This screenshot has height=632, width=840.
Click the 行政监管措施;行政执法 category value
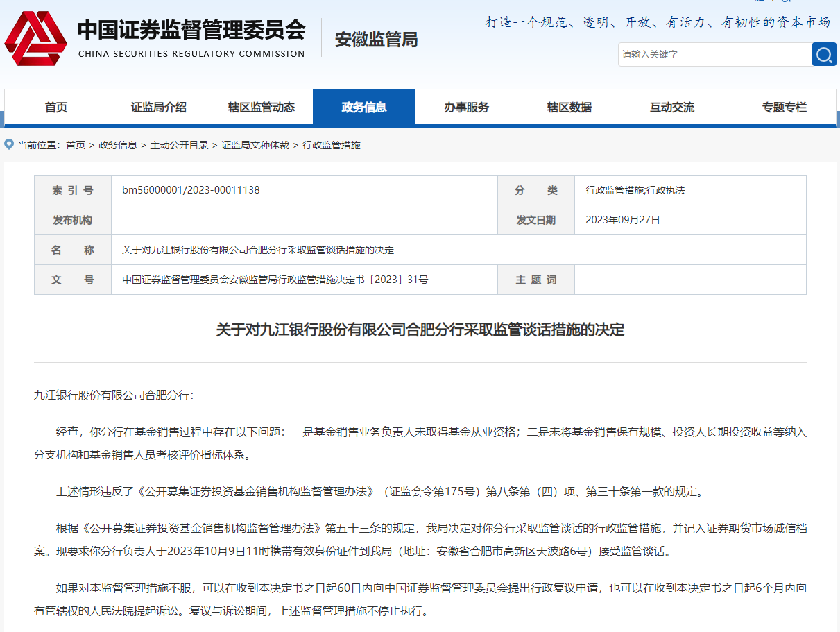(635, 190)
